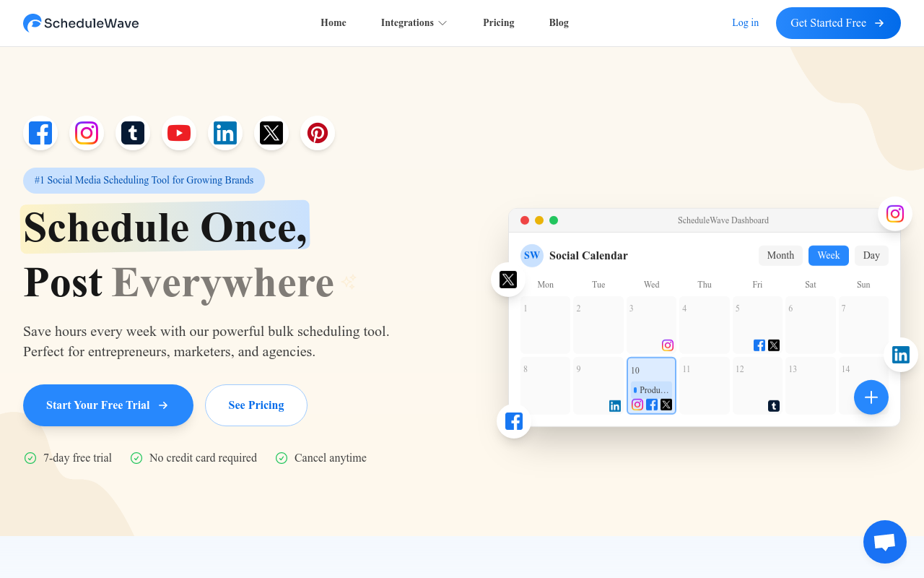Click the Tumblr icon in hero row
Image resolution: width=924 pixels, height=578 pixels.
pos(133,133)
